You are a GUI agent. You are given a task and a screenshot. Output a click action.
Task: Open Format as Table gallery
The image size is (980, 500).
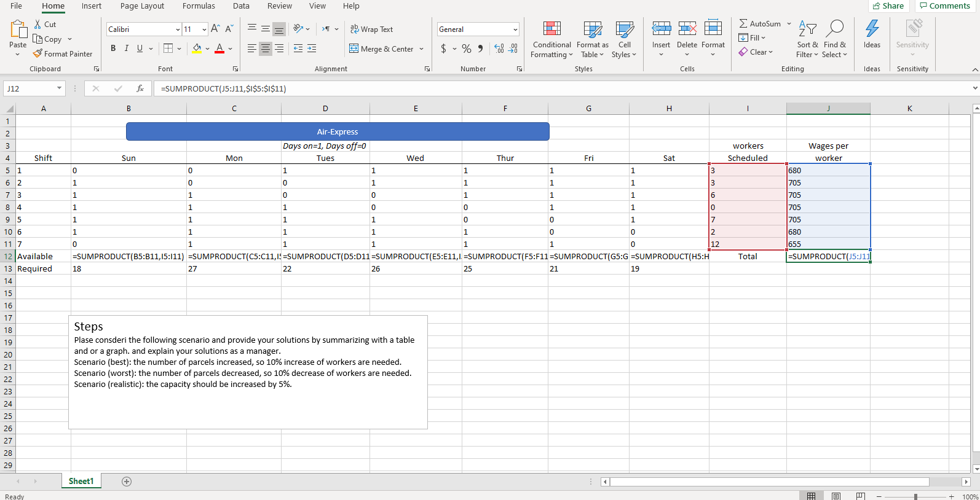click(x=593, y=39)
